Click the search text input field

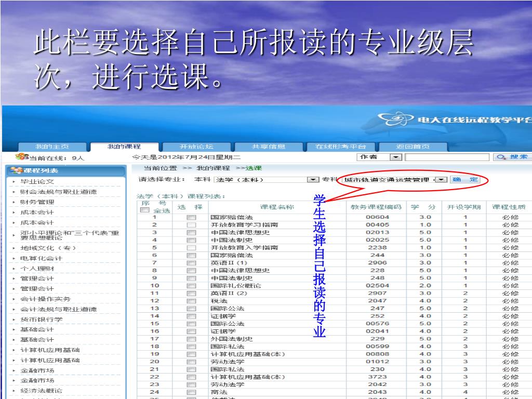447,157
